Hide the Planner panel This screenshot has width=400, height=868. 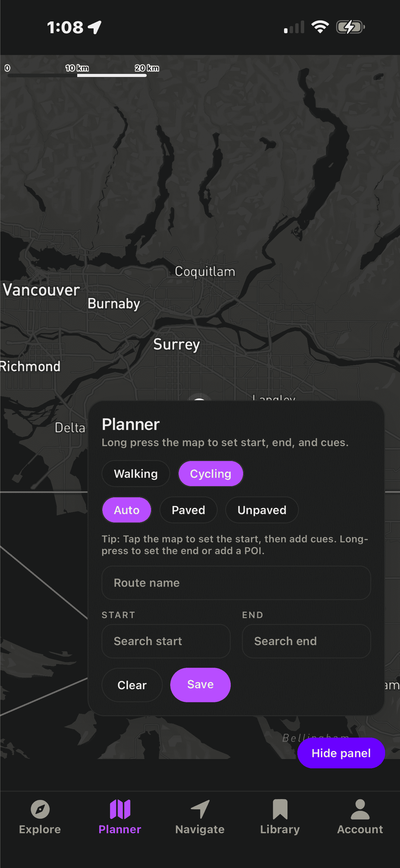point(341,753)
